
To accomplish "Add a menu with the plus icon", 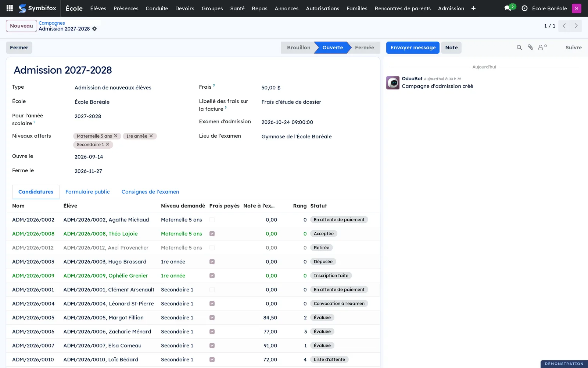I will [x=473, y=8].
